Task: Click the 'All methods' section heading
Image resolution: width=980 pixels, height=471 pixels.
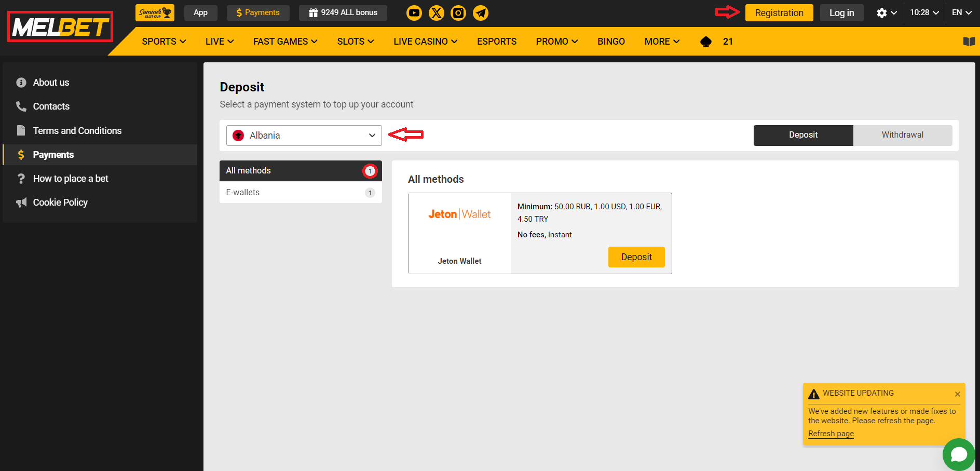Action: (435, 179)
